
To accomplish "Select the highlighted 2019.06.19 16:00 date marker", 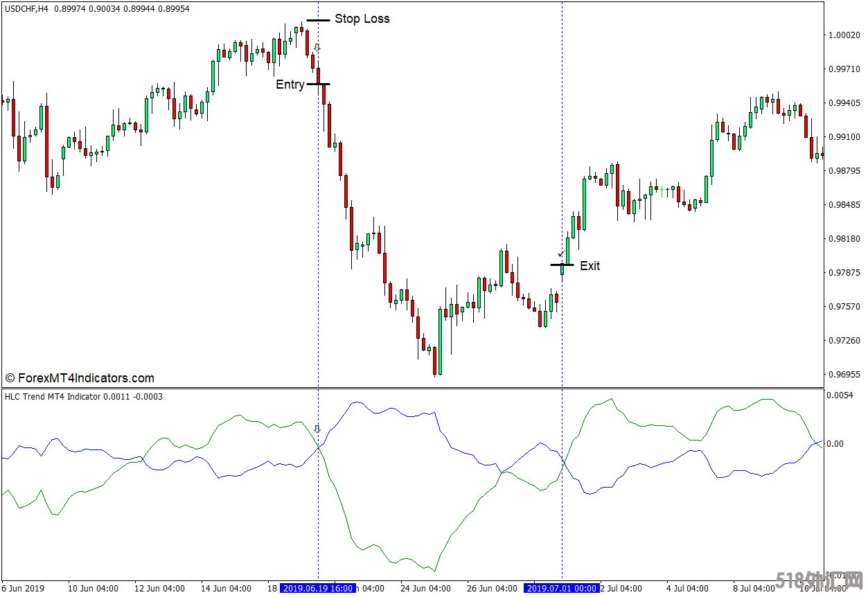I will (318, 588).
